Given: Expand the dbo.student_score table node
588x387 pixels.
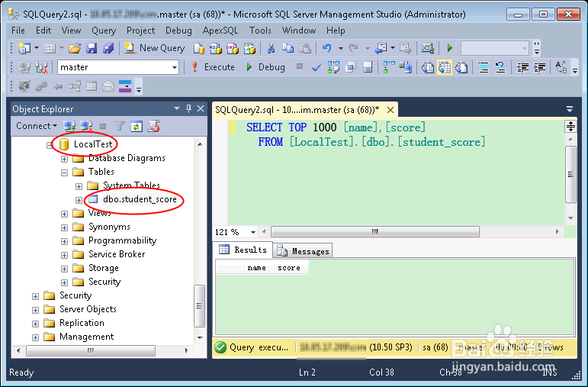Looking at the screenshot, I should 79,200.
